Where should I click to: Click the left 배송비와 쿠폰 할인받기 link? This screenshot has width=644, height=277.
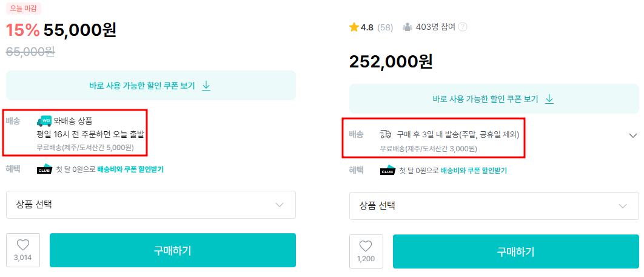click(x=130, y=169)
